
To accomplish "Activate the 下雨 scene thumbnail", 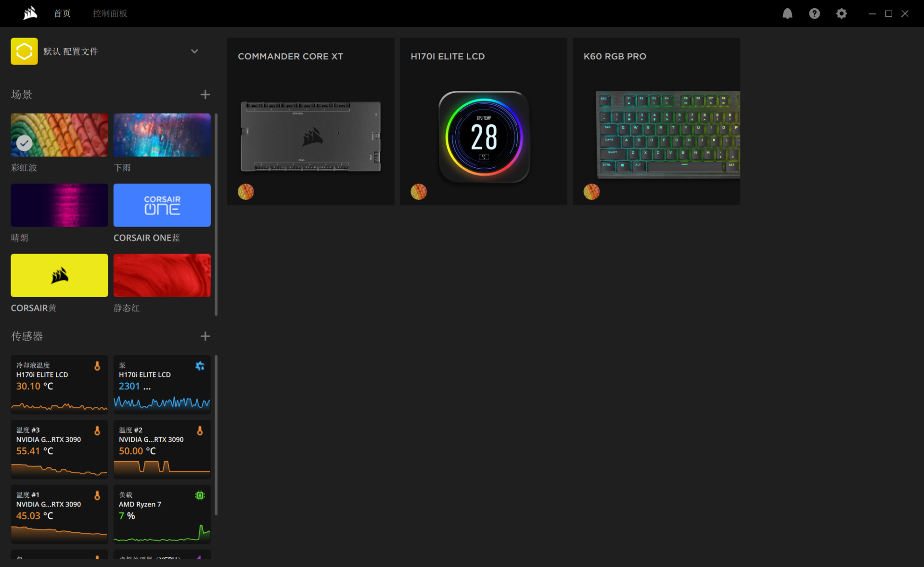I will tap(162, 135).
